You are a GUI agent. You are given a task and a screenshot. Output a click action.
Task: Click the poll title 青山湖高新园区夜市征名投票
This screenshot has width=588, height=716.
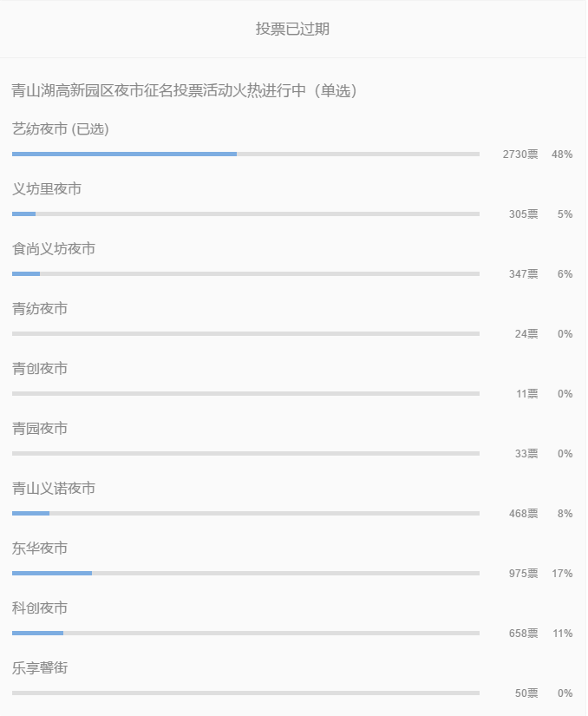(x=107, y=90)
